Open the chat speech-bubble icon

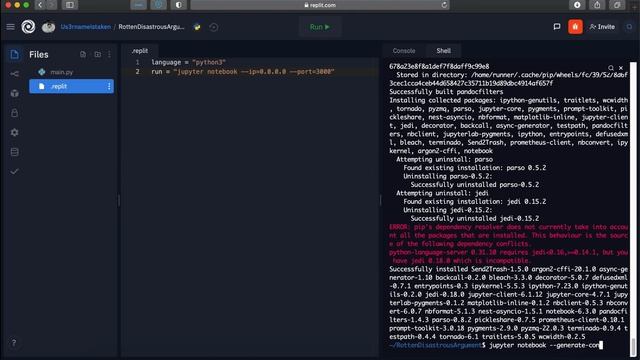(557, 27)
